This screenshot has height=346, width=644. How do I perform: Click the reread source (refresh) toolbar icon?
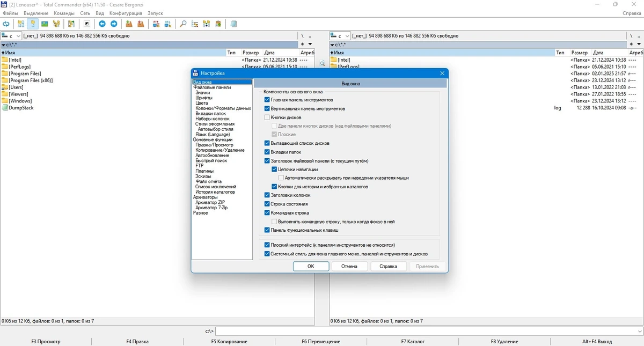(6, 24)
